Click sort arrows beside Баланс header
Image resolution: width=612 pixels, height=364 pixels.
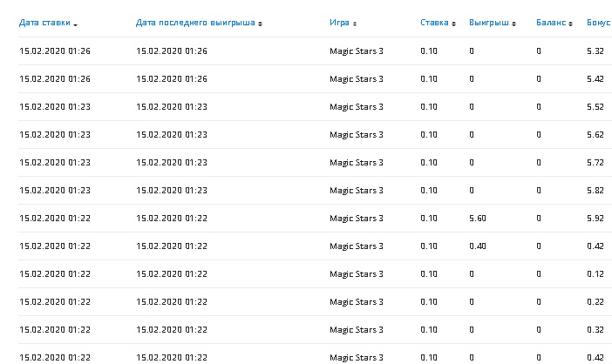click(x=573, y=24)
